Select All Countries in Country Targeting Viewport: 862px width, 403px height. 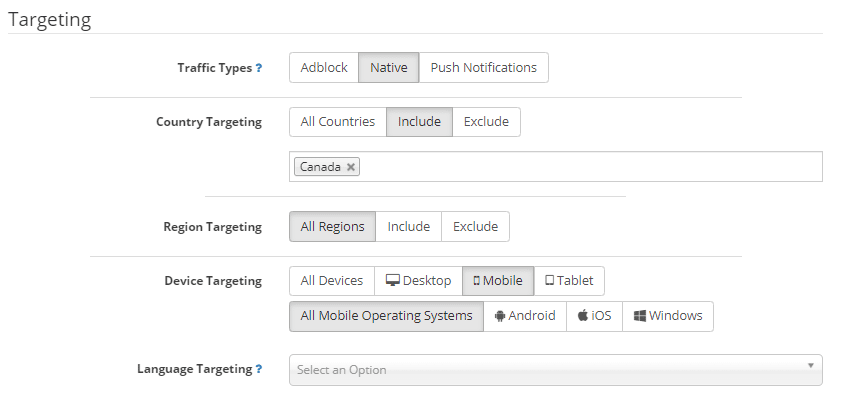(338, 122)
